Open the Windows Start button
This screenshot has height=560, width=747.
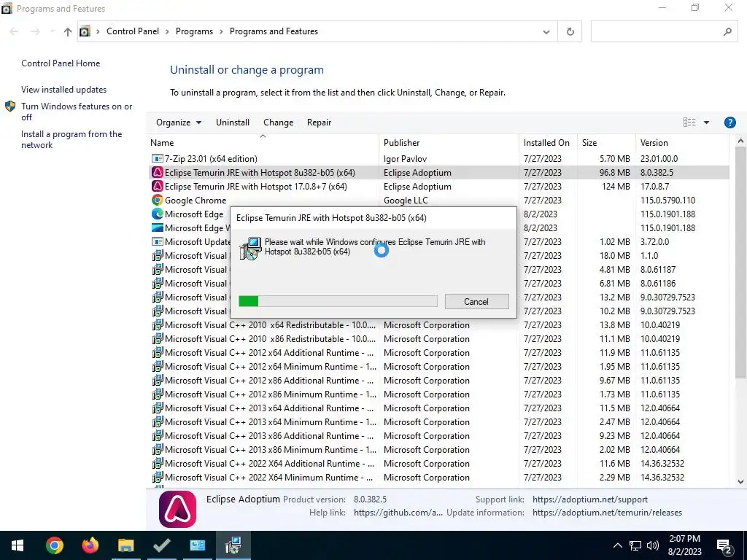point(18,545)
